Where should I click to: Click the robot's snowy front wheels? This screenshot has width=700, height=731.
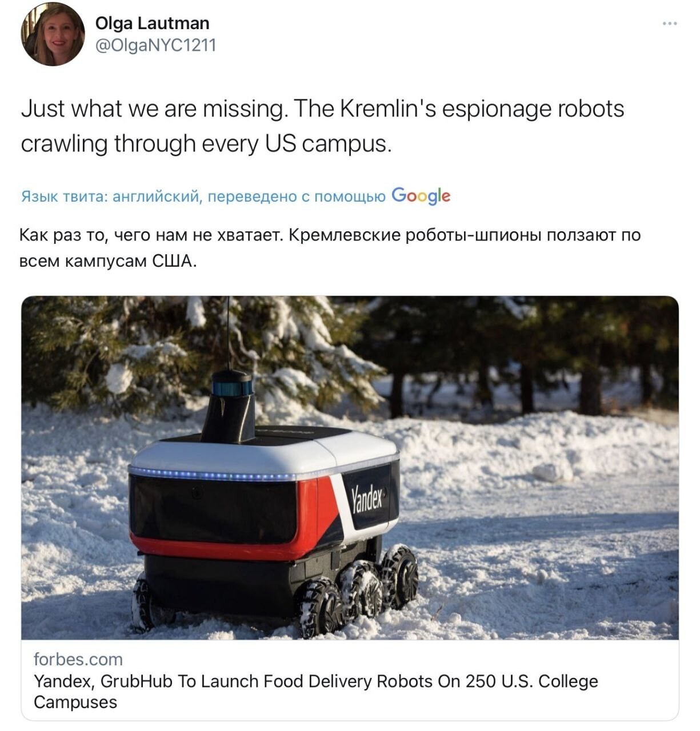(x=357, y=591)
